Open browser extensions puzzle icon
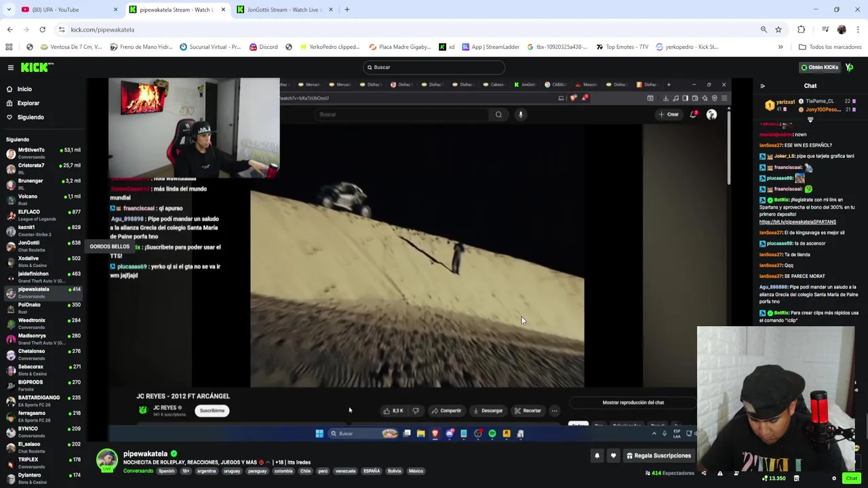The image size is (868, 488). tap(801, 30)
